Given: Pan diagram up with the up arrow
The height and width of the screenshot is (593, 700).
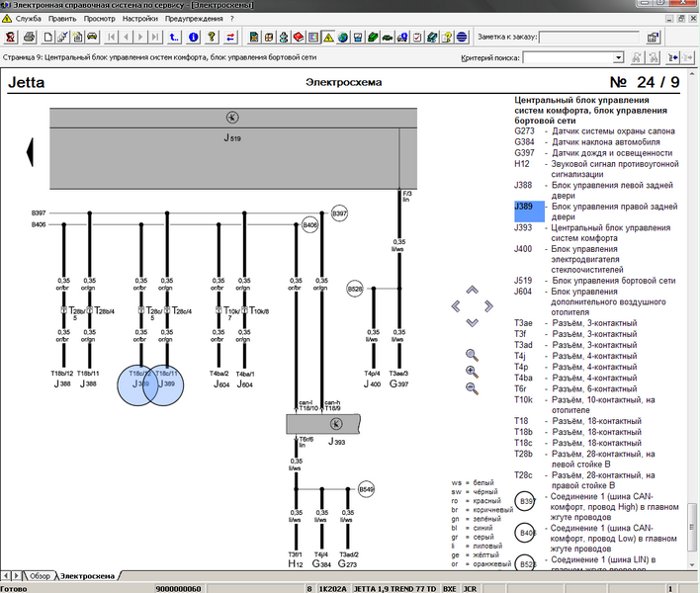Looking at the screenshot, I should tap(473, 290).
